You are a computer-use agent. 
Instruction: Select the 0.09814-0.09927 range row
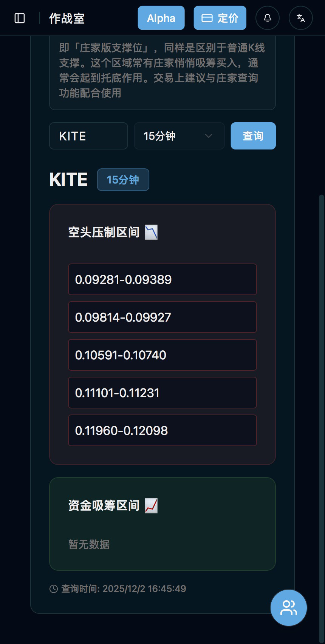[x=162, y=317]
